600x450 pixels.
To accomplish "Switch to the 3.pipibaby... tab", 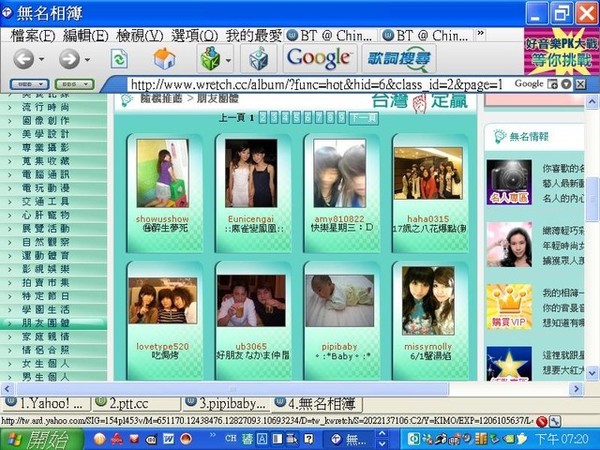I will click(227, 403).
